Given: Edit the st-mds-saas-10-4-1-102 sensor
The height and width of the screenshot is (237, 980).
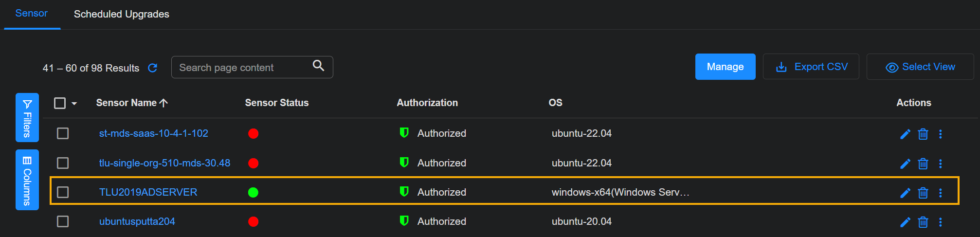Looking at the screenshot, I should coord(905,134).
